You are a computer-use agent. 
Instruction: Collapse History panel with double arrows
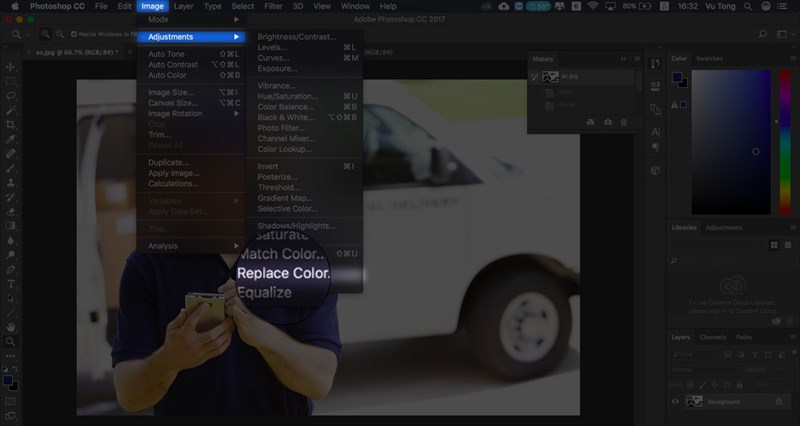pos(623,59)
